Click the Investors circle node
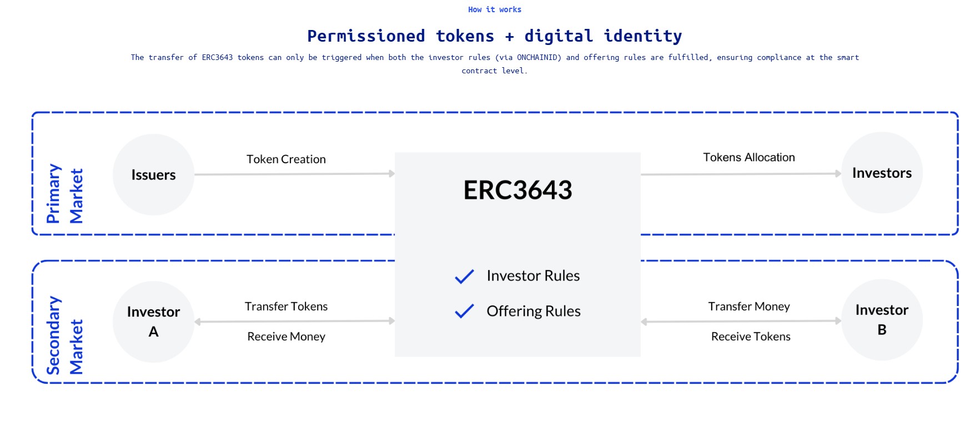Screen dimensions: 980x421 882,173
